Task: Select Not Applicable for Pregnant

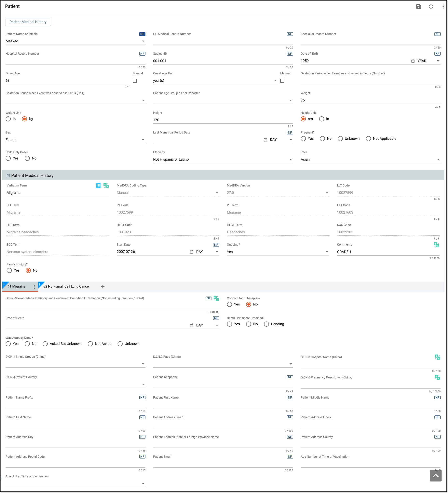Action: pos(368,139)
